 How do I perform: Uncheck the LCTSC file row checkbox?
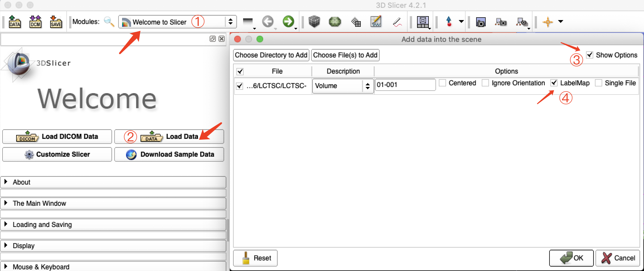point(239,86)
